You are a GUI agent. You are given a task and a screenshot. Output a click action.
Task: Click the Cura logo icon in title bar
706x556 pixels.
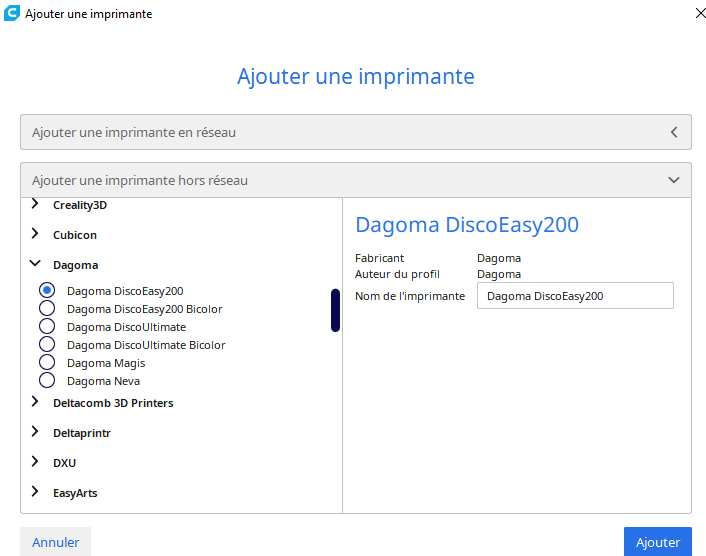[12, 13]
